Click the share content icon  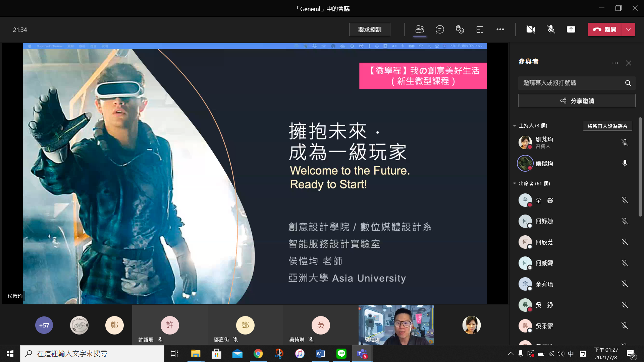click(x=571, y=29)
